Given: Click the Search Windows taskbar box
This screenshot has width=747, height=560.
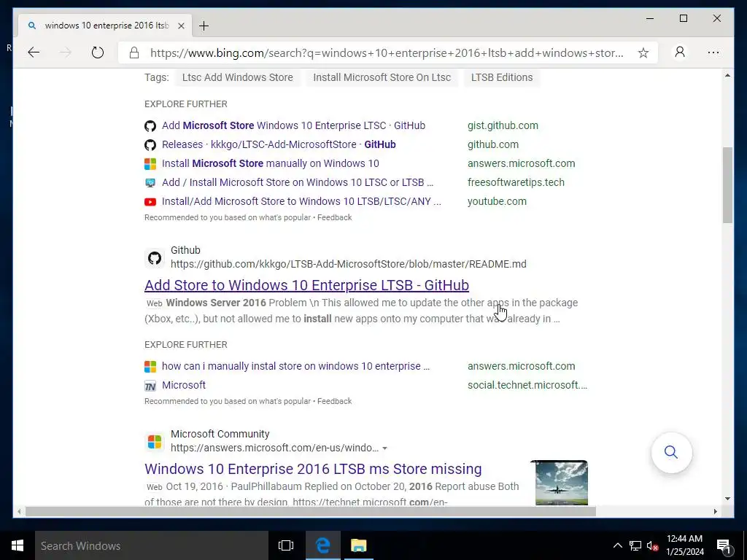Looking at the screenshot, I should click(152, 545).
